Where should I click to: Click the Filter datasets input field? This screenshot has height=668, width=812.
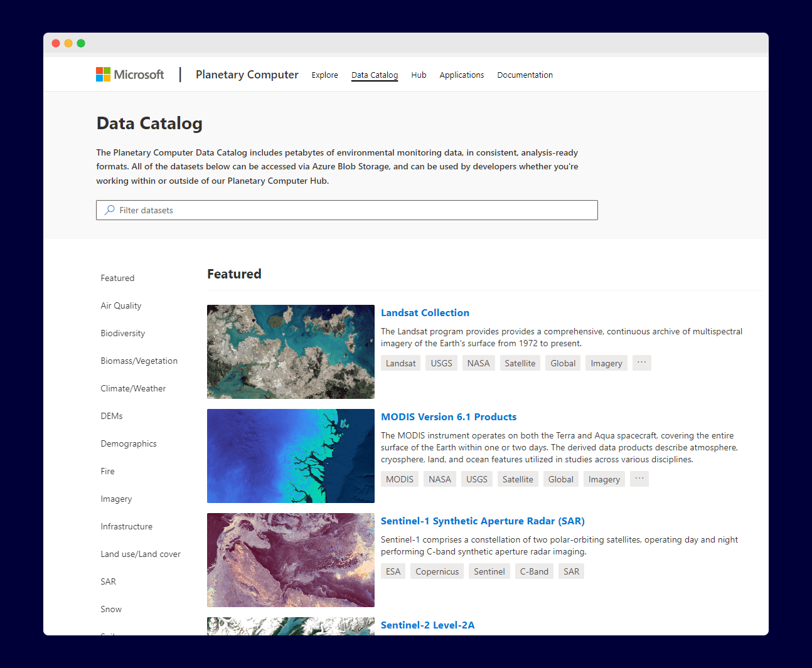tap(346, 209)
